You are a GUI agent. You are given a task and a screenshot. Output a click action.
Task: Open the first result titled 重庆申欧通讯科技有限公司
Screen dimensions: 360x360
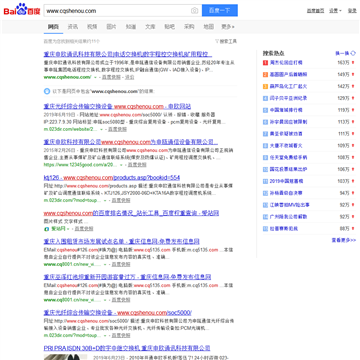(x=128, y=54)
